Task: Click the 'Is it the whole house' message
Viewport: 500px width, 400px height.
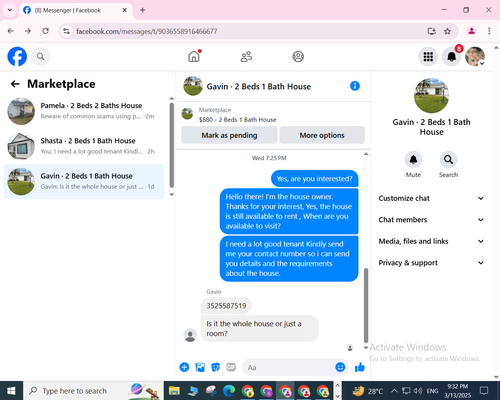Action: (x=259, y=328)
